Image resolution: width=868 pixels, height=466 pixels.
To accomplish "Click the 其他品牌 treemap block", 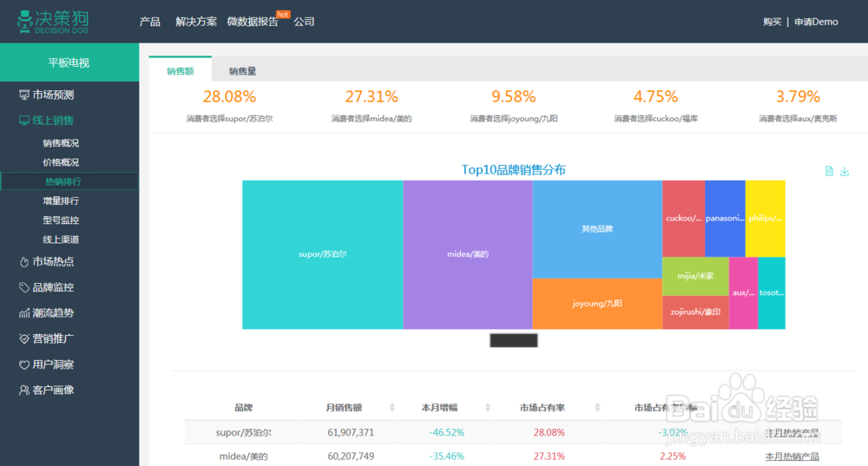I will point(597,229).
